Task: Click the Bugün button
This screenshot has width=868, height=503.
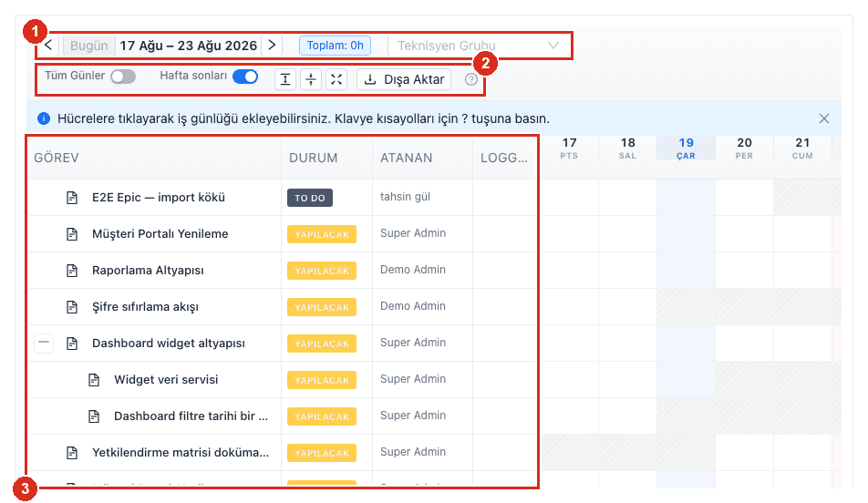Action: point(89,46)
